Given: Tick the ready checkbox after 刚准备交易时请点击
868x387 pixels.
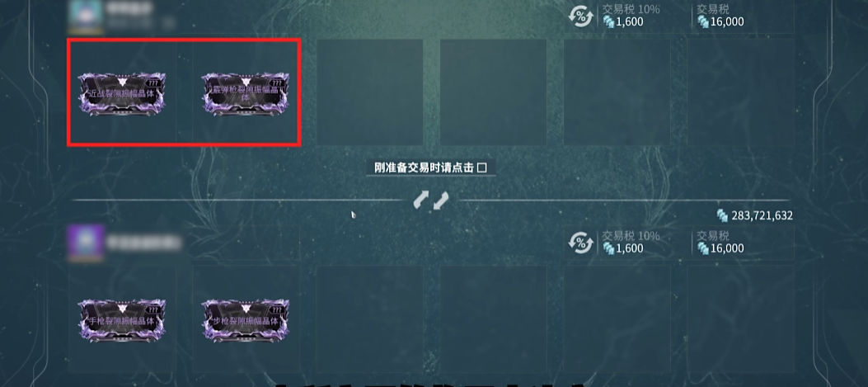Looking at the screenshot, I should coord(481,168).
